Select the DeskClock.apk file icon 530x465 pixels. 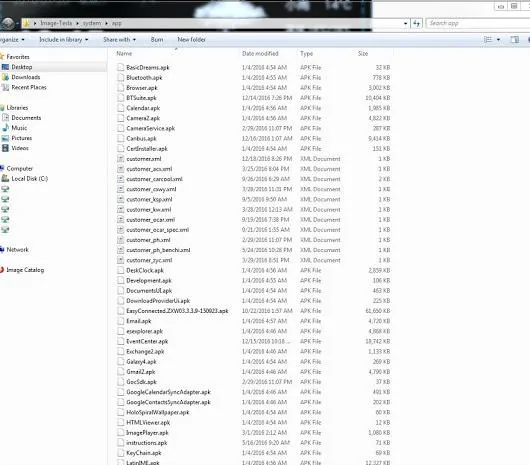(120, 270)
